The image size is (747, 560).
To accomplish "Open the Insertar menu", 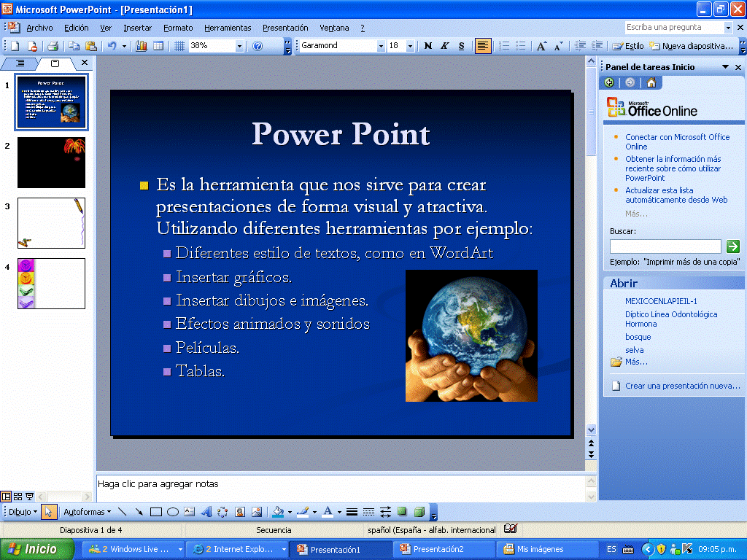I will point(137,28).
